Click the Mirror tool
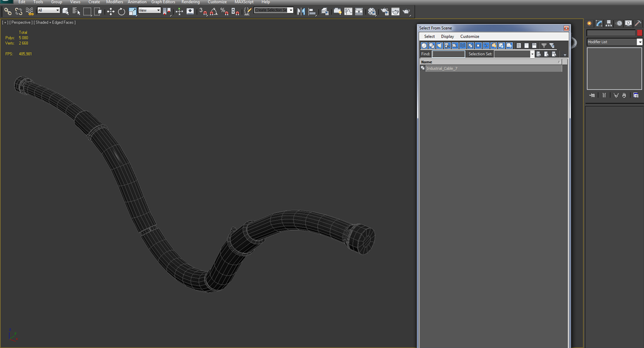The width and height of the screenshot is (644, 348). click(x=301, y=11)
